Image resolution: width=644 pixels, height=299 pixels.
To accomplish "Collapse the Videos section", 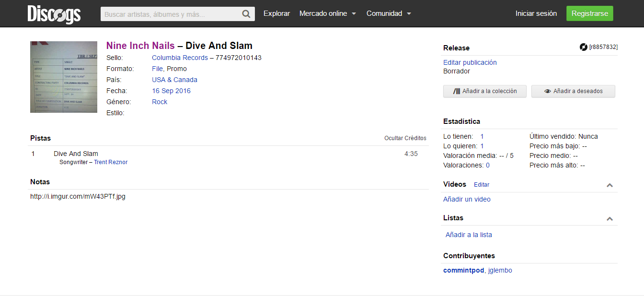I will [609, 185].
